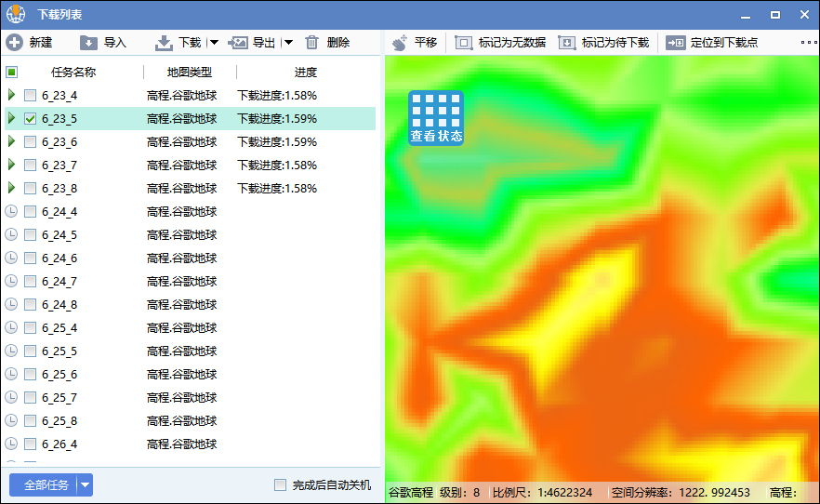Click the clock waiting icon of task 6_24_5
The width and height of the screenshot is (820, 504).
point(11,234)
